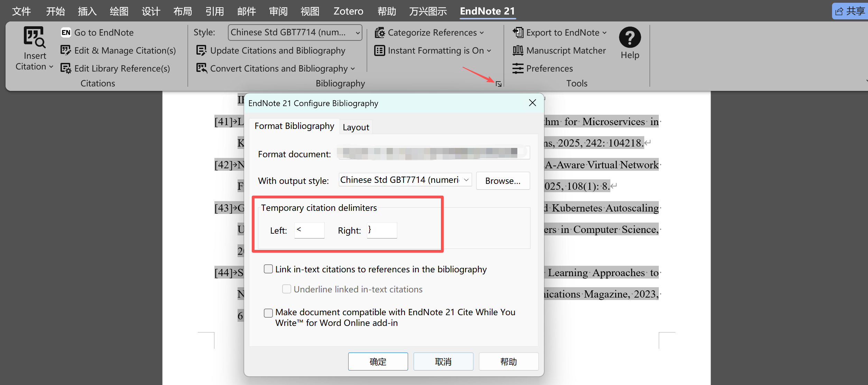Check Make document compatible with Word Online

click(268, 313)
